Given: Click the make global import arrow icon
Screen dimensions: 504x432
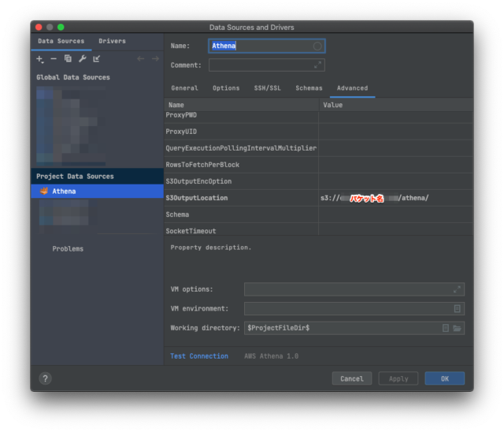Looking at the screenshot, I should 96,58.
